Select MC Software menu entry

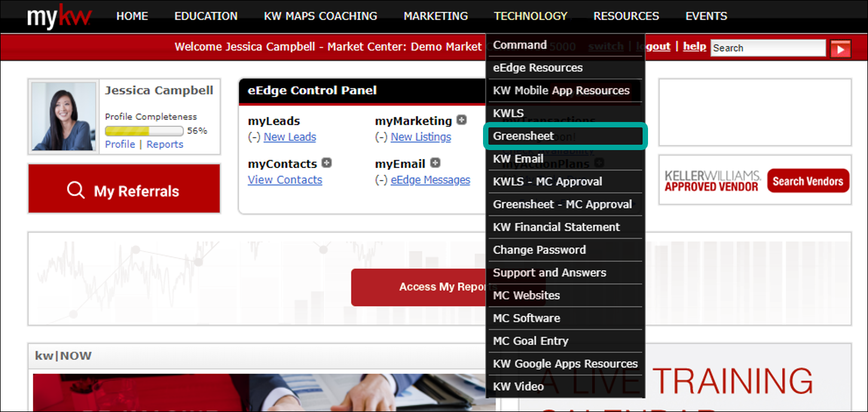pos(566,318)
